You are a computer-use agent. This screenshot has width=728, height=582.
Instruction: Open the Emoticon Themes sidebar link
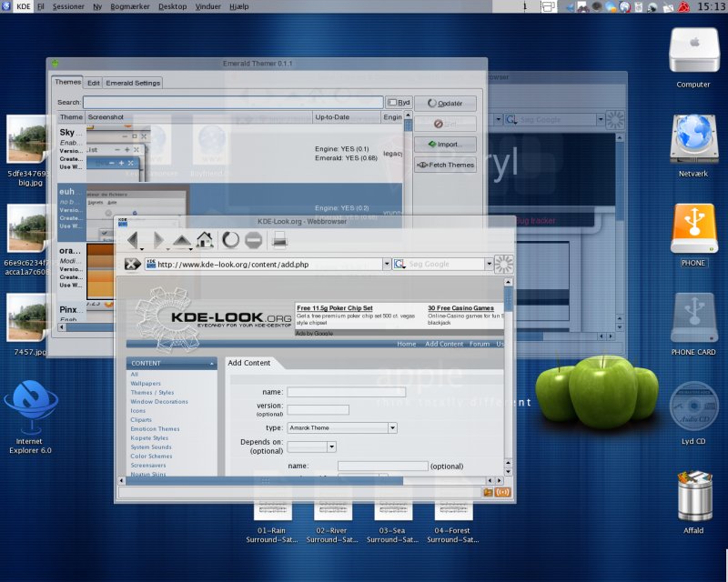pyautogui.click(x=155, y=429)
